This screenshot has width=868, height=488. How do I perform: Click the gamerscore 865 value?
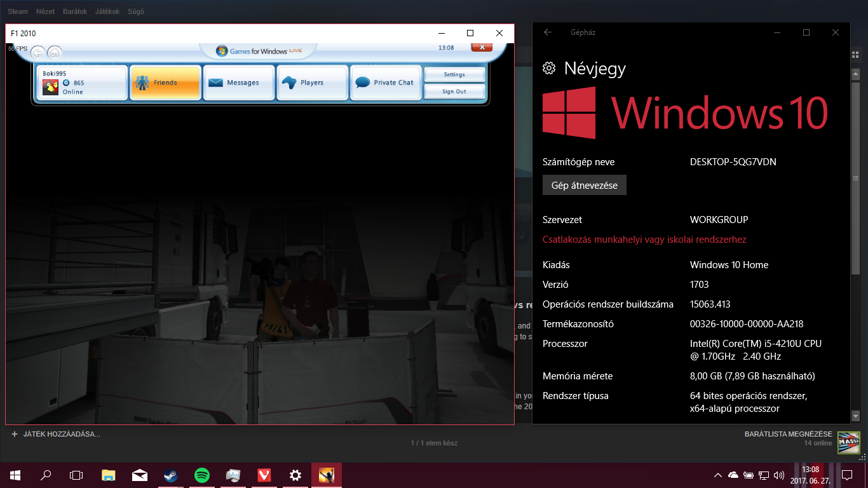[79, 83]
